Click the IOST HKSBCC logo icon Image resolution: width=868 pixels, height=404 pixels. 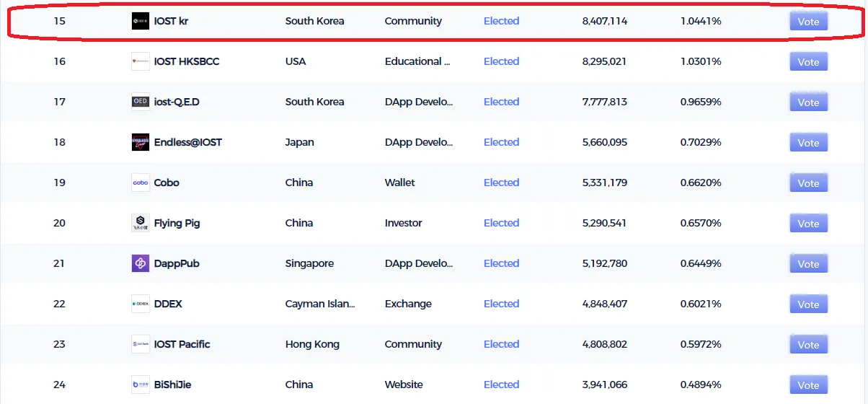click(141, 61)
